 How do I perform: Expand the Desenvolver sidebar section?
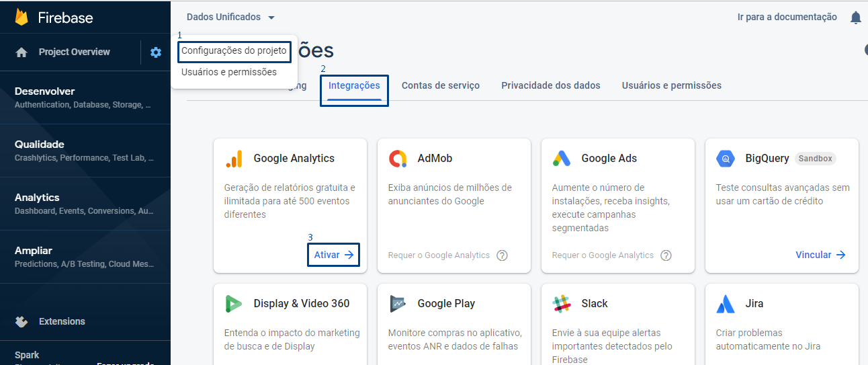tap(85, 97)
